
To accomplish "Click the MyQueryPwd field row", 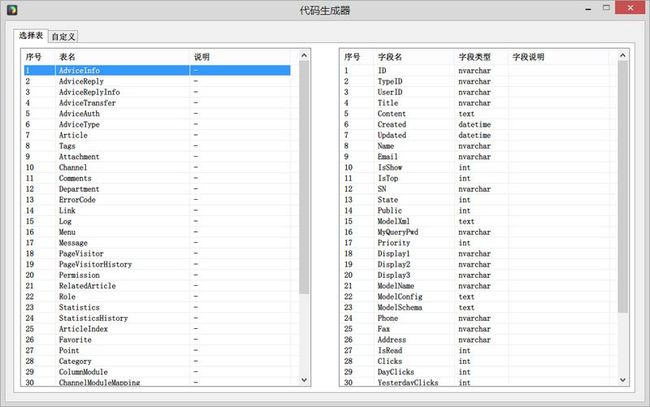I will tap(476, 232).
